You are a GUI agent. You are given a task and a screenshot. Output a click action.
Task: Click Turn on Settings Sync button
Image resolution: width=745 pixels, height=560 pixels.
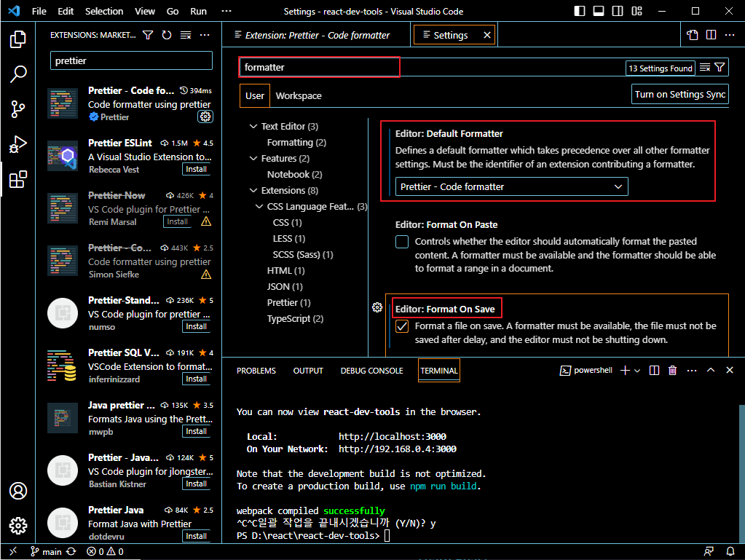[680, 94]
